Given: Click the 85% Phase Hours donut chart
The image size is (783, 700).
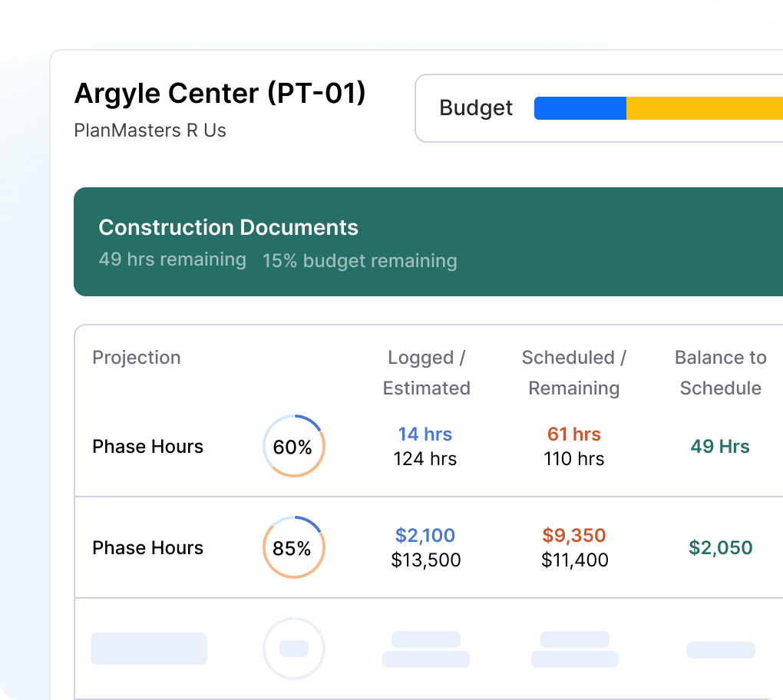Looking at the screenshot, I should 294,547.
